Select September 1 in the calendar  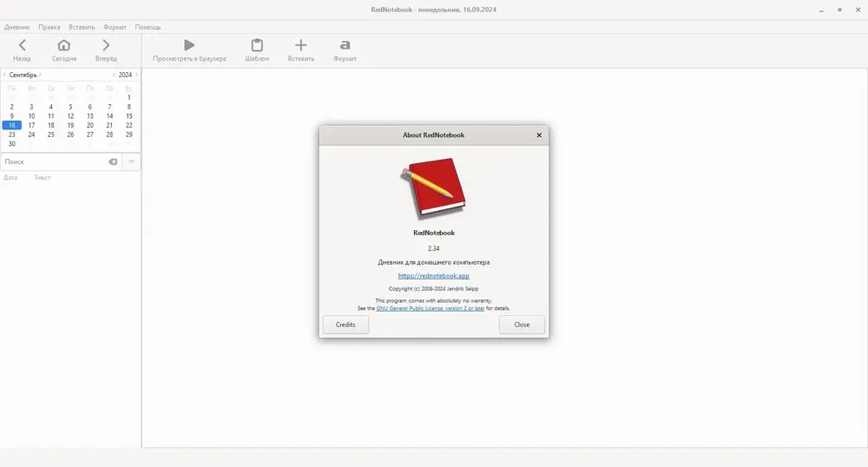coord(129,97)
